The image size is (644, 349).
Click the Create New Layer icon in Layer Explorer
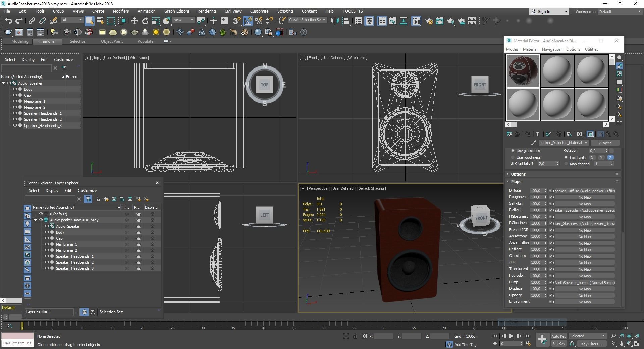[x=106, y=199]
